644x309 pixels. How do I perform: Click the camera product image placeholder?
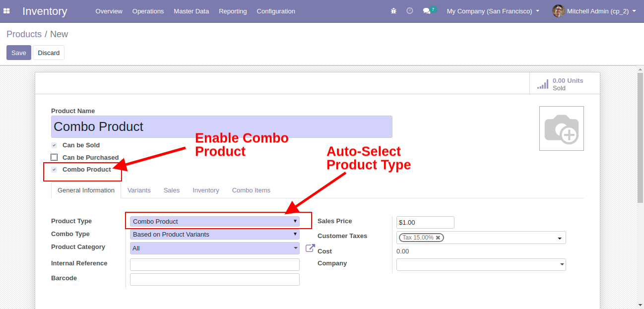tap(561, 128)
